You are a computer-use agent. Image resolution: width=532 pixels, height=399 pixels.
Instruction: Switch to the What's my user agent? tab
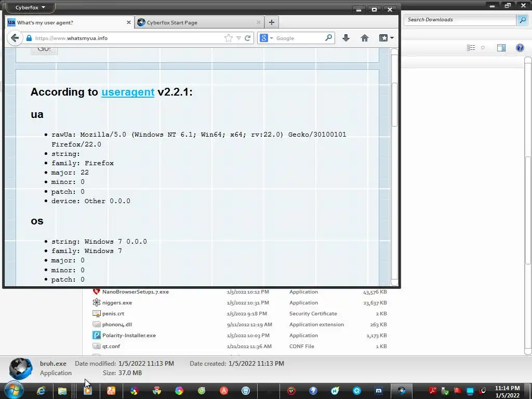(70, 22)
